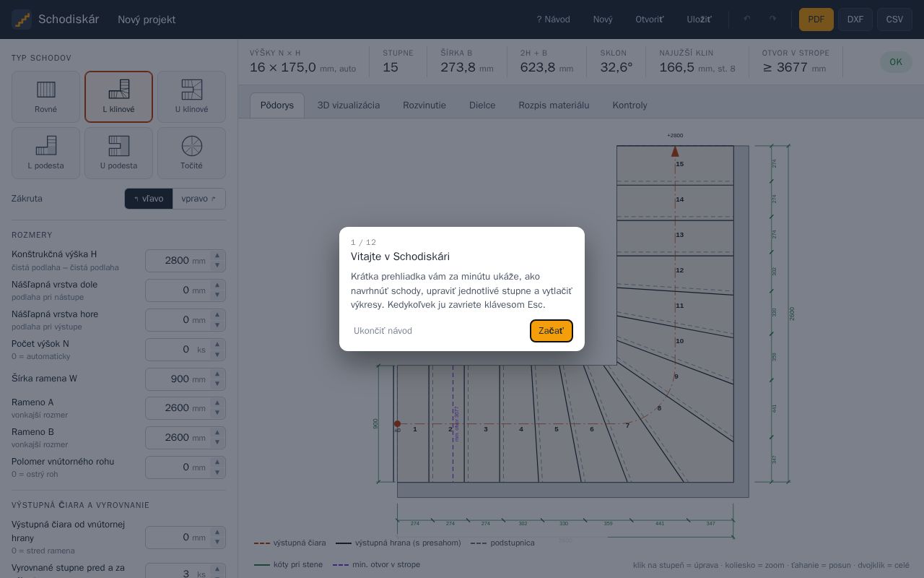Click the undo arrow icon

[x=747, y=20]
